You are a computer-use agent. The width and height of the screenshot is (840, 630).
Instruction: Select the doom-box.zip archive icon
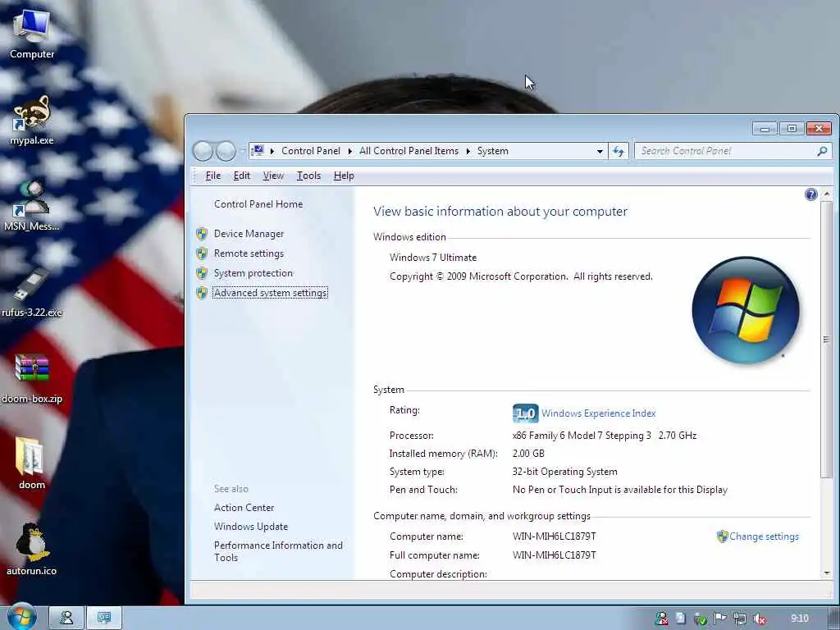[x=32, y=378]
